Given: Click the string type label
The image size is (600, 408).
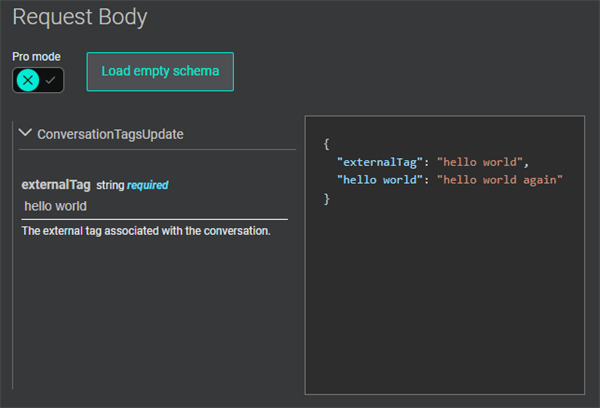Looking at the screenshot, I should (x=110, y=185).
